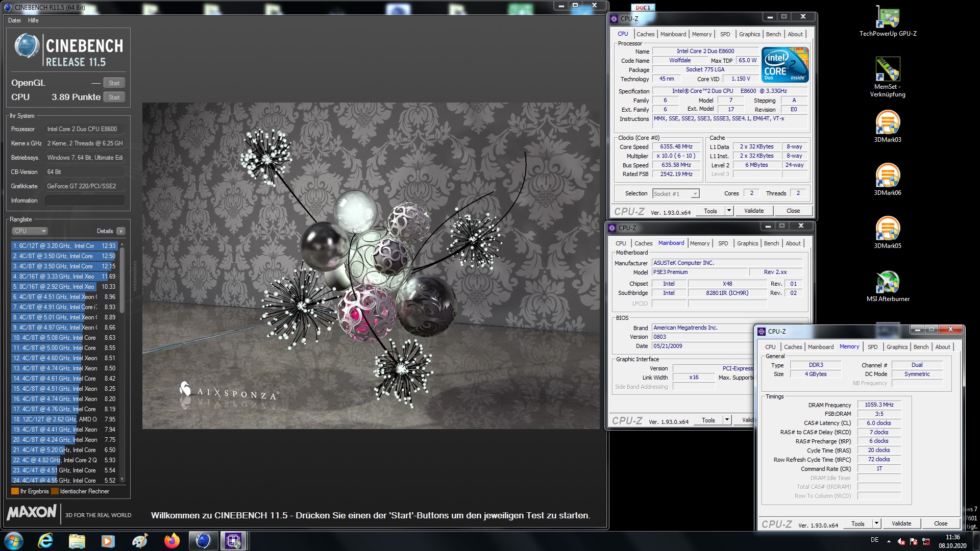Screen dimensions: 980x551
Task: Switch to Caches tab in top CPU-Z window
Action: click(x=645, y=34)
